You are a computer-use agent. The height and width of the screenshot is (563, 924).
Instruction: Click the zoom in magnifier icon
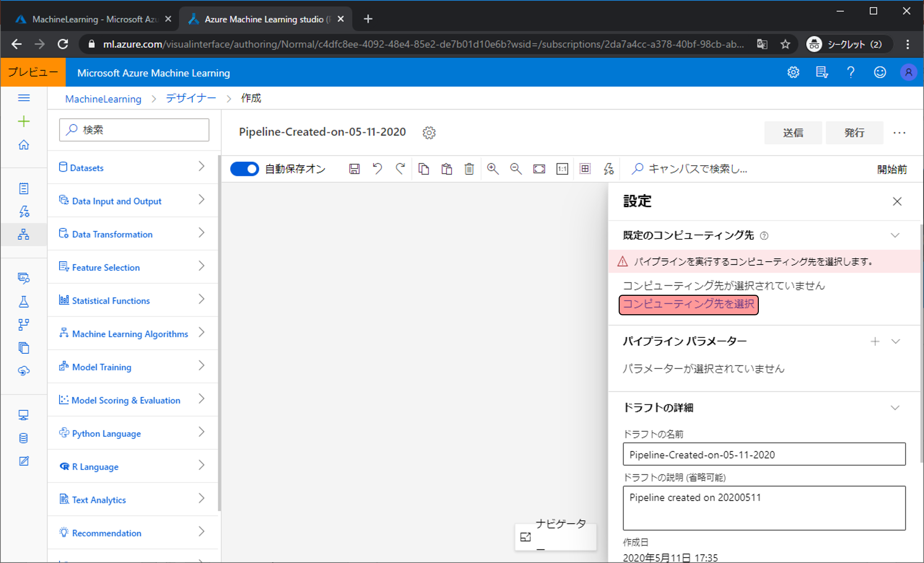pos(493,169)
